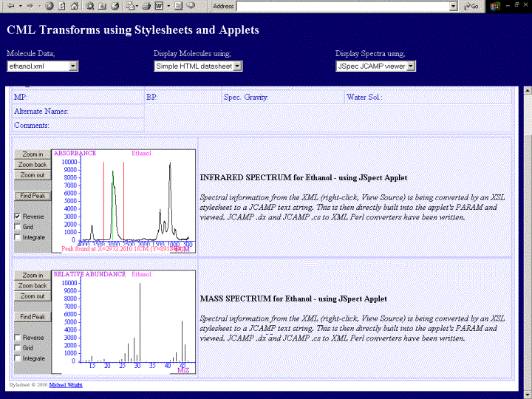
Task: Enable Integrate checkbox on mass spectrum
Action: 18,358
